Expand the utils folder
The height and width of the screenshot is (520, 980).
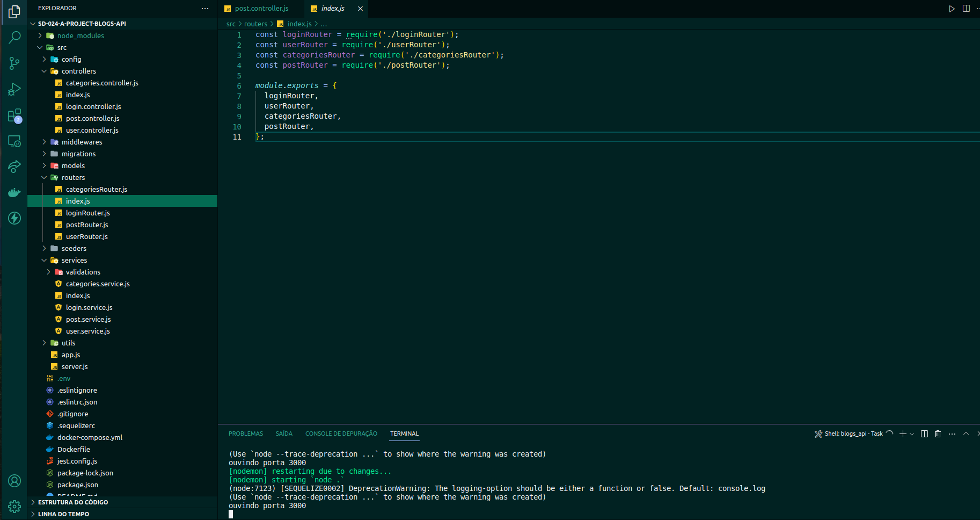pyautogui.click(x=122, y=343)
